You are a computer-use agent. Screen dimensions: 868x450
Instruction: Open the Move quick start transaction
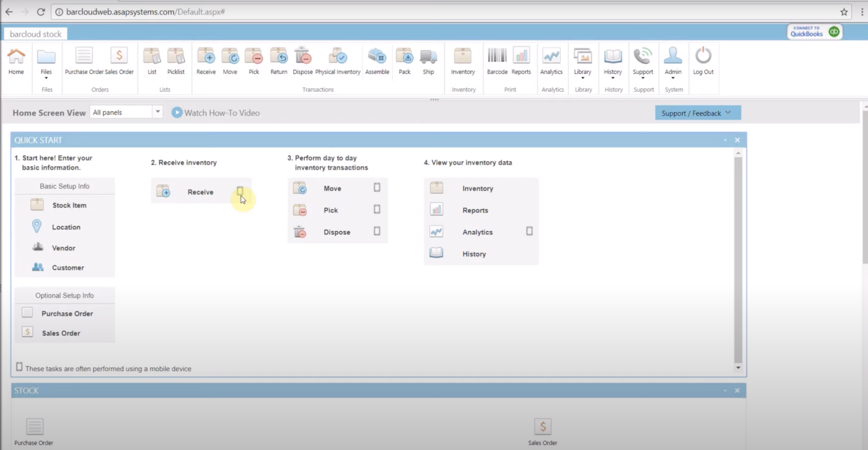(332, 188)
